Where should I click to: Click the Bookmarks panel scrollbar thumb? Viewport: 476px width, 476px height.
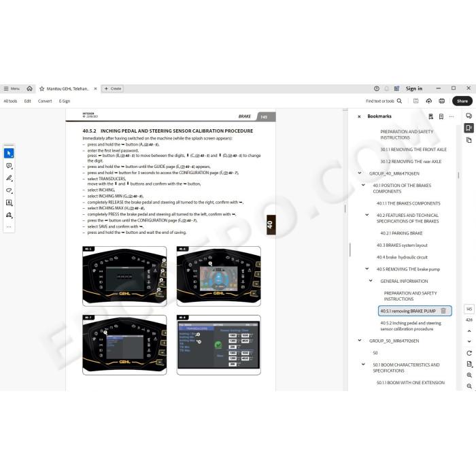tap(458, 175)
